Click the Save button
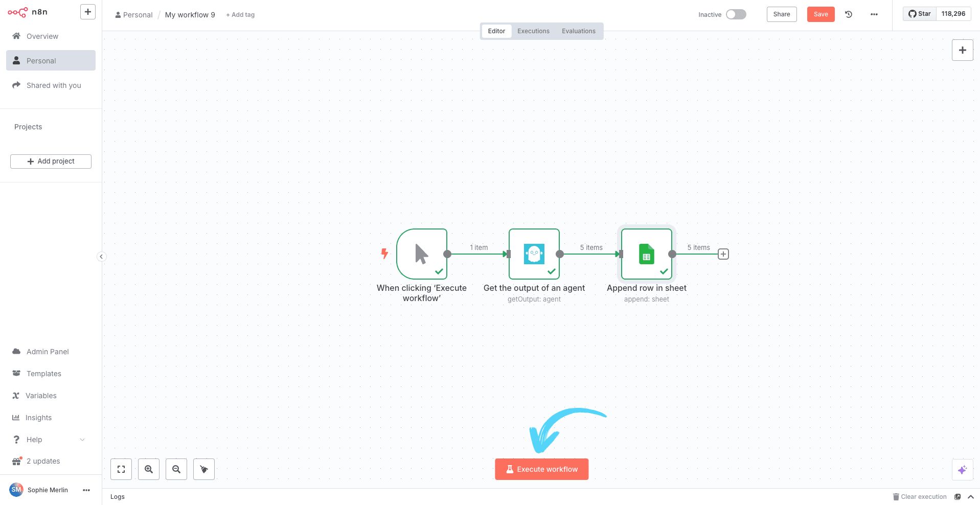Screen dimensions: 980x505 coord(821,14)
